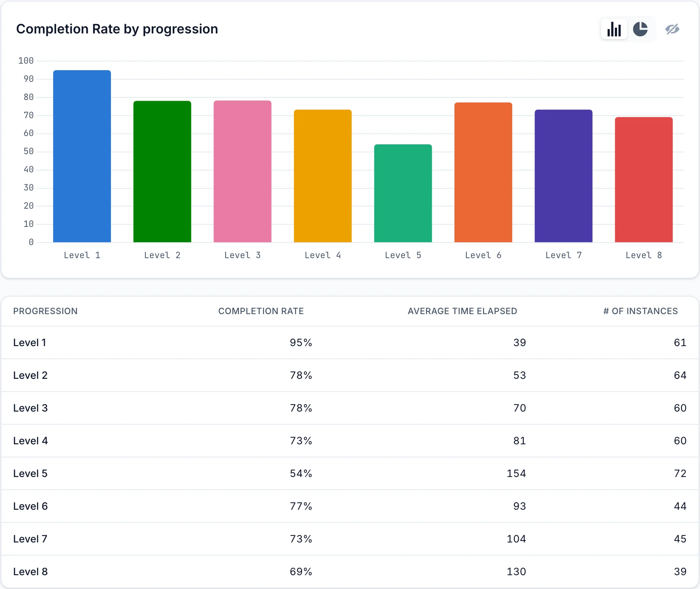This screenshot has width=700, height=589.
Task: Click the Level 5 axis label under chart
Action: [403, 255]
